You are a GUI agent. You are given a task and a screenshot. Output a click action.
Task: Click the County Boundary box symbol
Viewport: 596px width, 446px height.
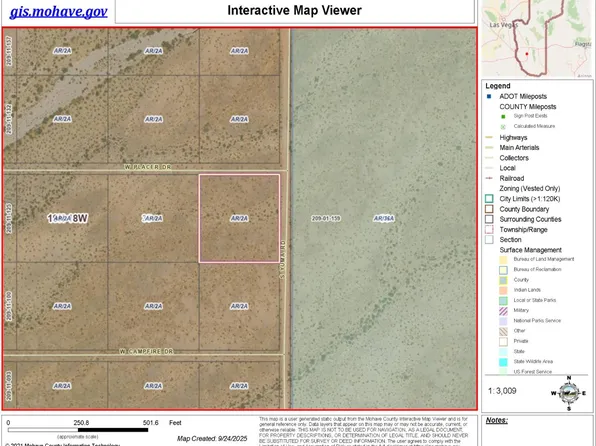click(489, 209)
